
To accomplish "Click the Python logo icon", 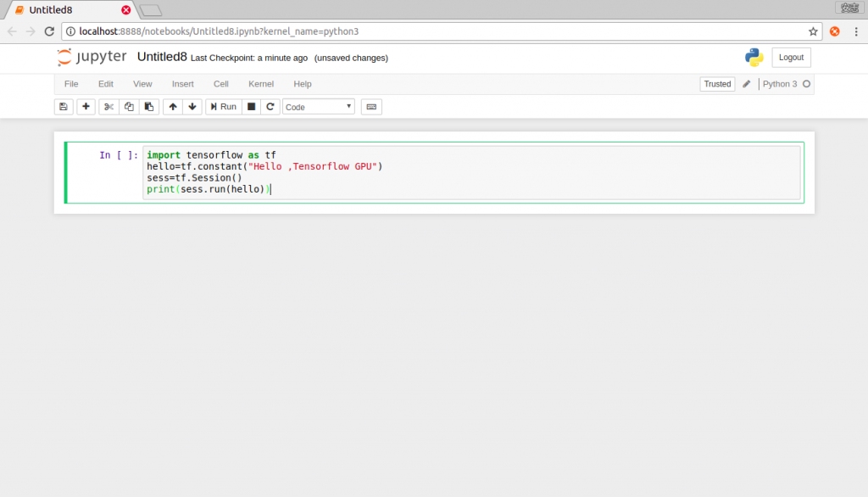I will [754, 57].
